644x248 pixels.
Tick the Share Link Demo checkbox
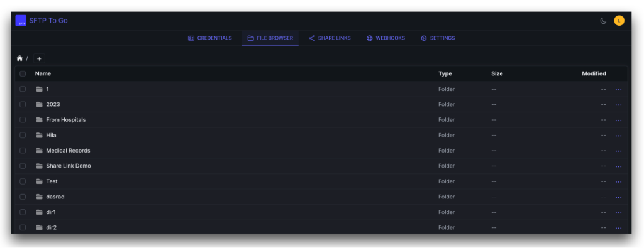(x=23, y=166)
